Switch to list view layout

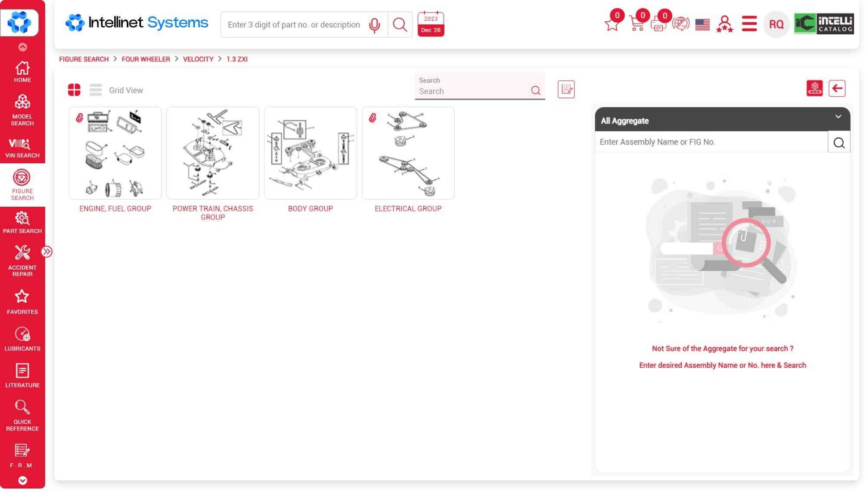coord(95,90)
